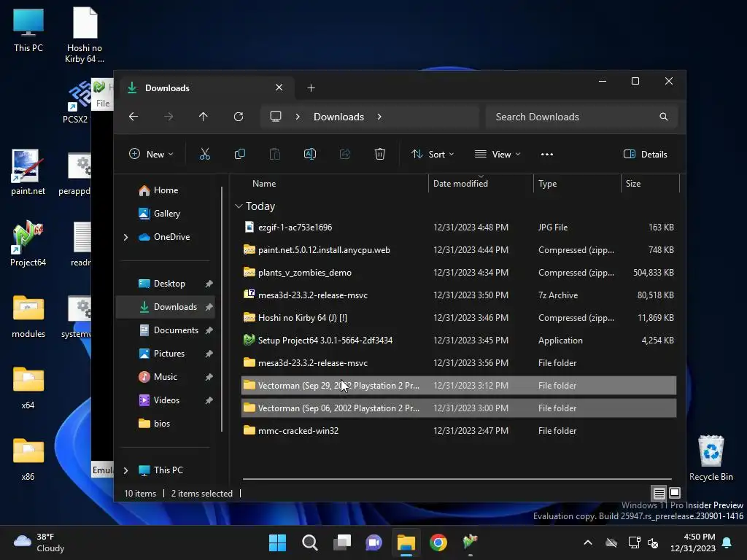The image size is (747, 560).
Task: Unpin Music from quick access
Action: (209, 377)
